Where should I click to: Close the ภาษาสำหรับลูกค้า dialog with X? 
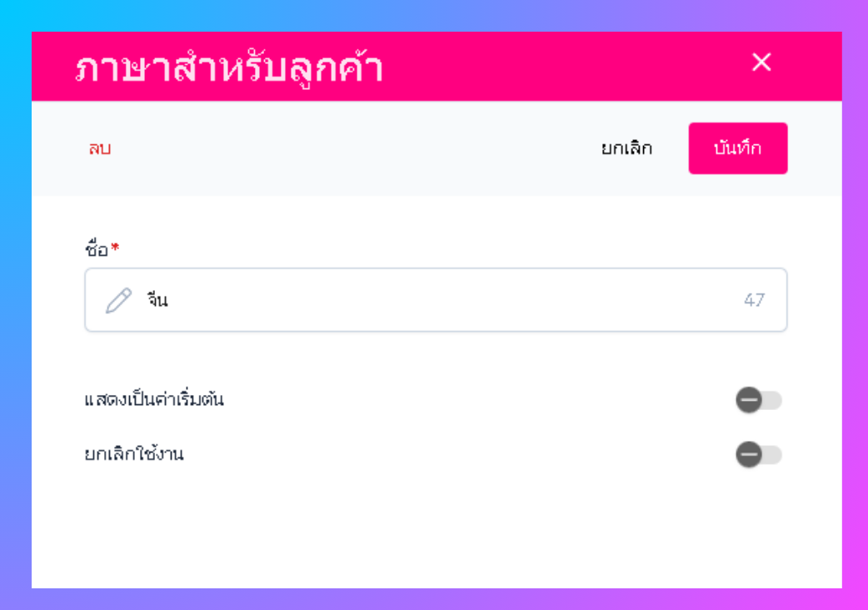pyautogui.click(x=761, y=62)
